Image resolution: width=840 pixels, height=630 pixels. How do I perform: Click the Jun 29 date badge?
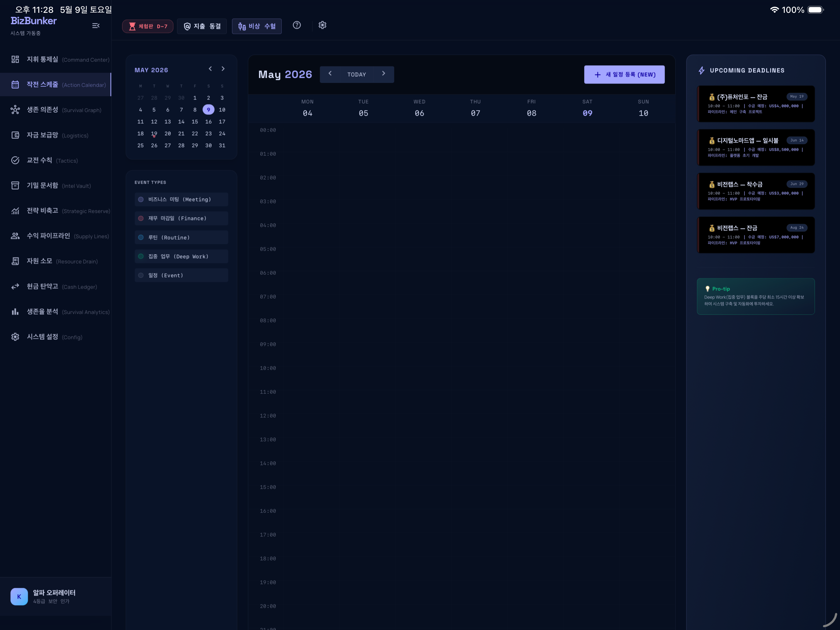pyautogui.click(x=797, y=184)
